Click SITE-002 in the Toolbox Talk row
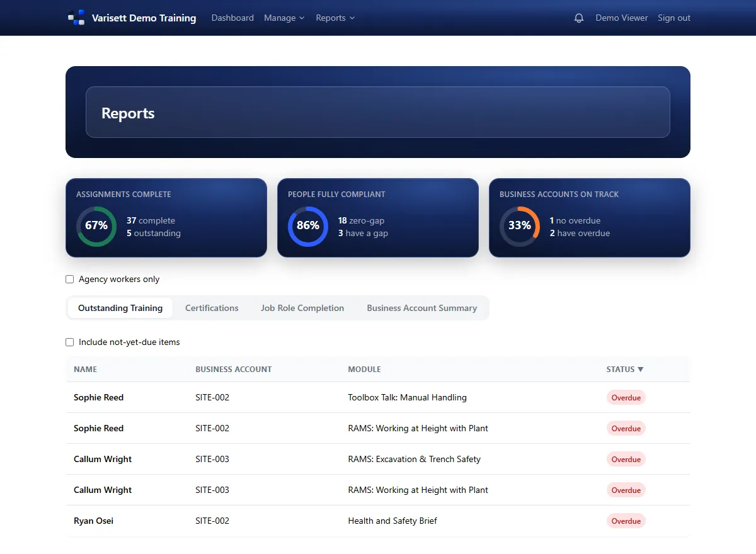 pyautogui.click(x=212, y=397)
